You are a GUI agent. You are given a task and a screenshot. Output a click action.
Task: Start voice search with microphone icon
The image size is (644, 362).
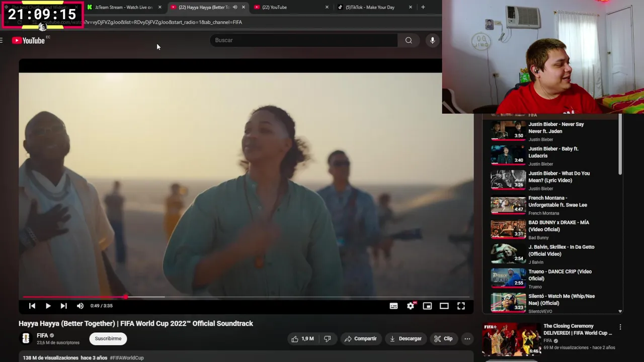(x=432, y=40)
